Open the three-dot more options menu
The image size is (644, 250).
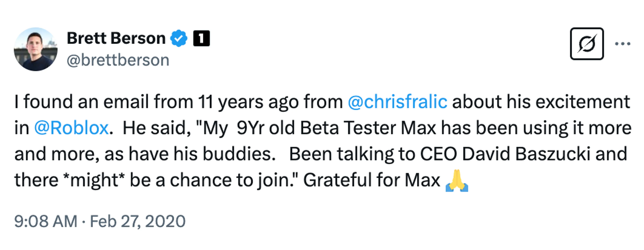623,44
